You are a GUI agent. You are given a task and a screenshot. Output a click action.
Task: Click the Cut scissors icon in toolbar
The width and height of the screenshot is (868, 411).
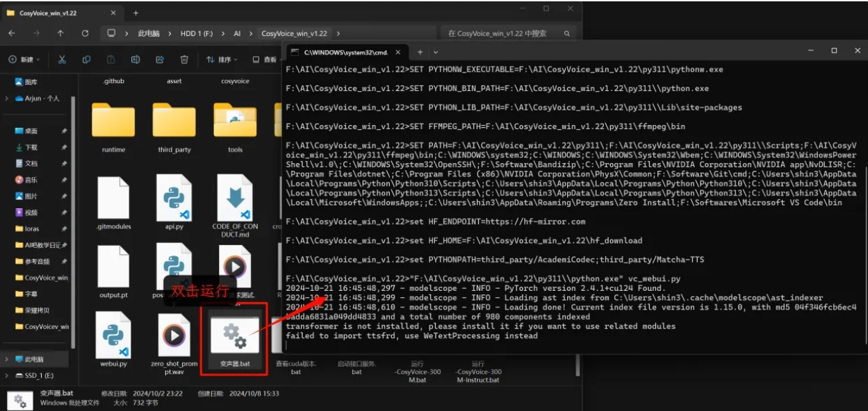[62, 60]
